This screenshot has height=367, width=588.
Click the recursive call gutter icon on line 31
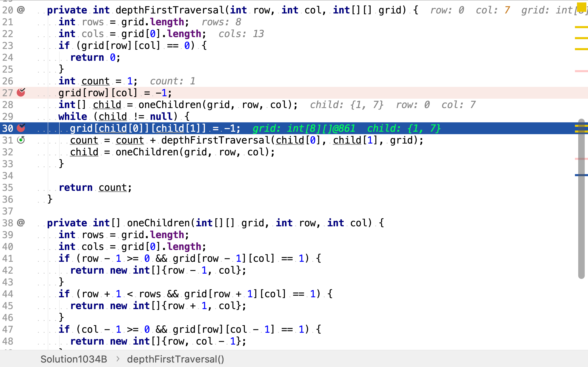(x=21, y=140)
